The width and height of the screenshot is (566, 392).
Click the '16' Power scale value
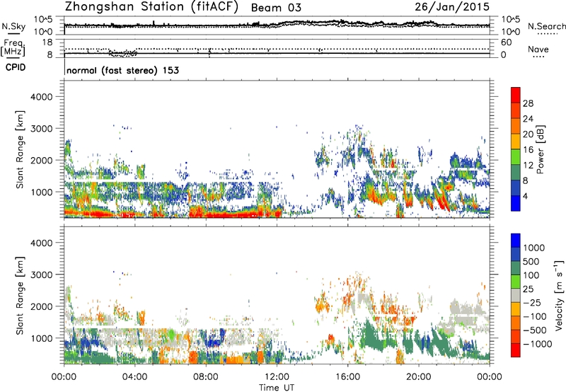(528, 150)
